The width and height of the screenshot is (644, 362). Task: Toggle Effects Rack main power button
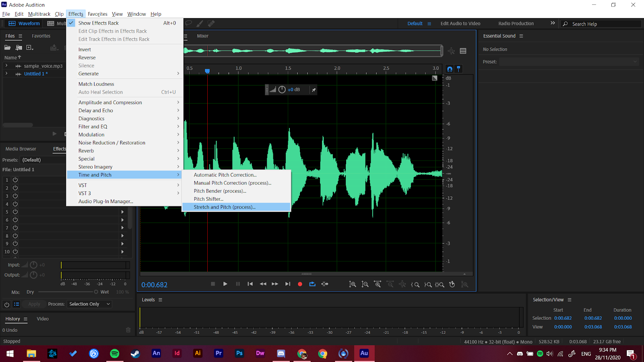6,304
